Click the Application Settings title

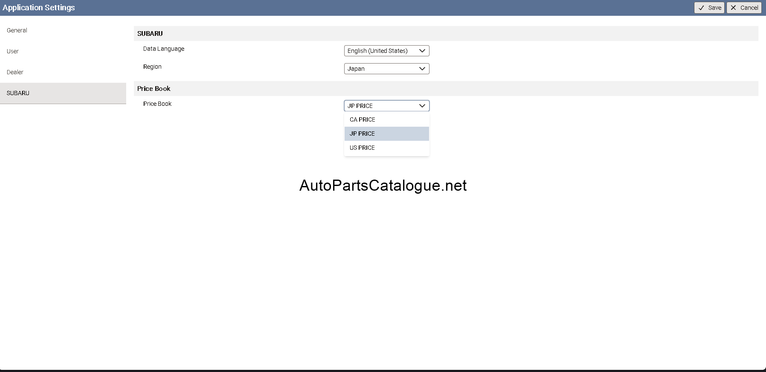click(39, 7)
